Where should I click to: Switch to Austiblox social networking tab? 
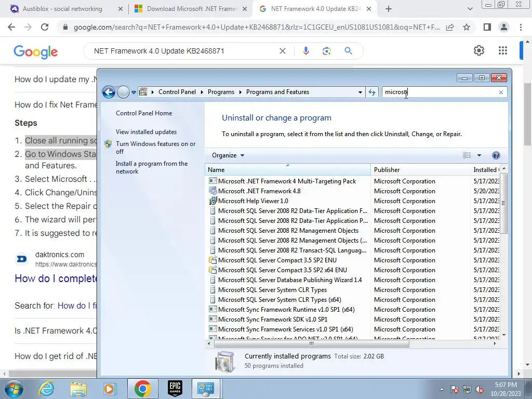click(x=62, y=9)
